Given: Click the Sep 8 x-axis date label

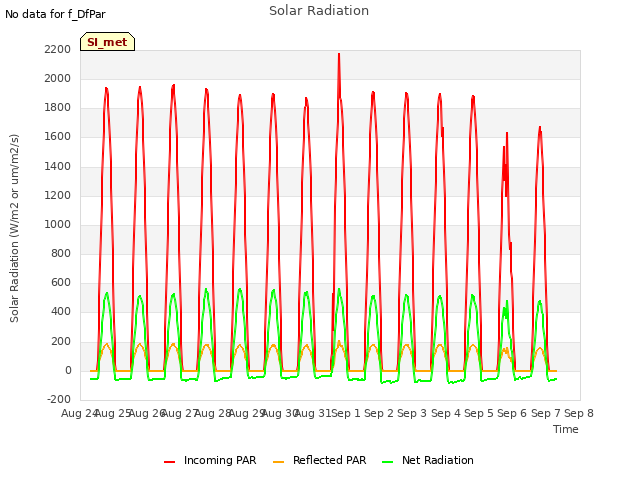Looking at the screenshot, I should coord(579,413).
